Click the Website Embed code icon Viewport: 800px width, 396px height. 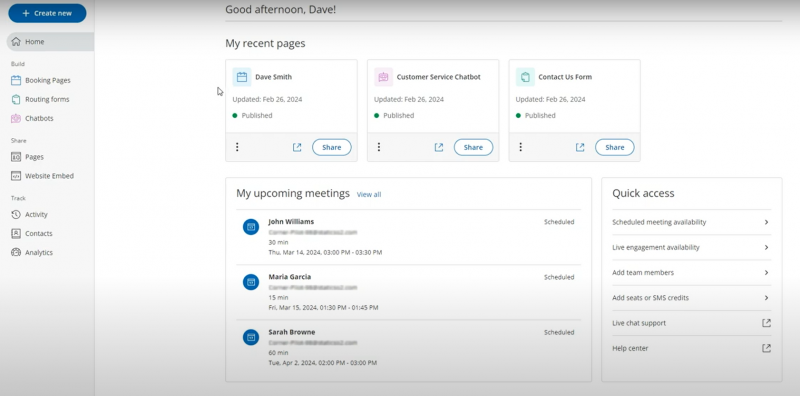pos(16,176)
